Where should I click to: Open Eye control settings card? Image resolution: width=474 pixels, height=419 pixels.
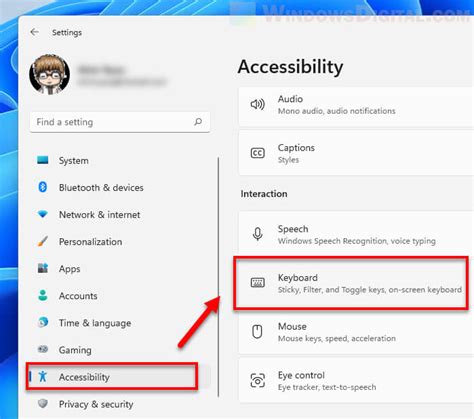tap(356, 380)
